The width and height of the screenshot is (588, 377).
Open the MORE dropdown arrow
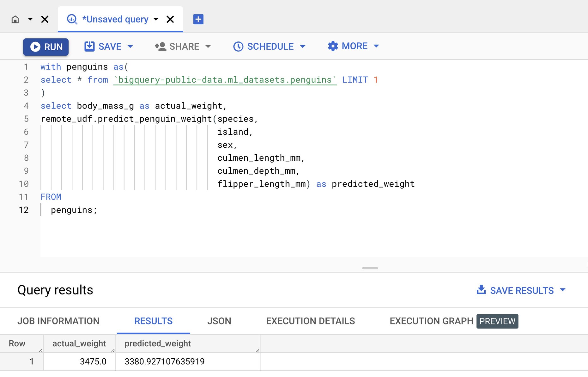pos(376,46)
